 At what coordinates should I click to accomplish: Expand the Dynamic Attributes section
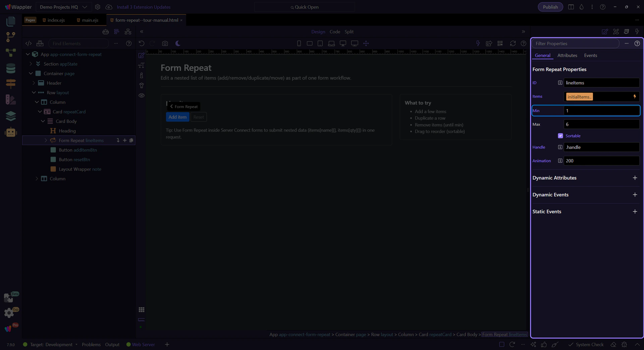[635, 178]
